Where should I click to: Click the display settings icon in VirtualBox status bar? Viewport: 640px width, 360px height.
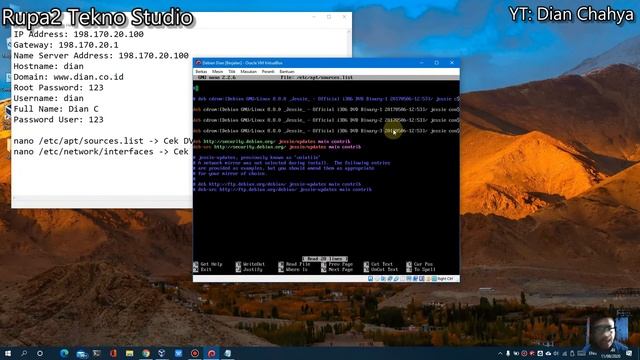point(409,279)
